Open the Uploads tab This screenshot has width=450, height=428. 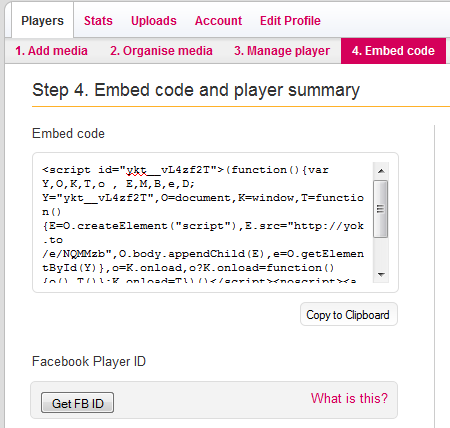(x=154, y=21)
